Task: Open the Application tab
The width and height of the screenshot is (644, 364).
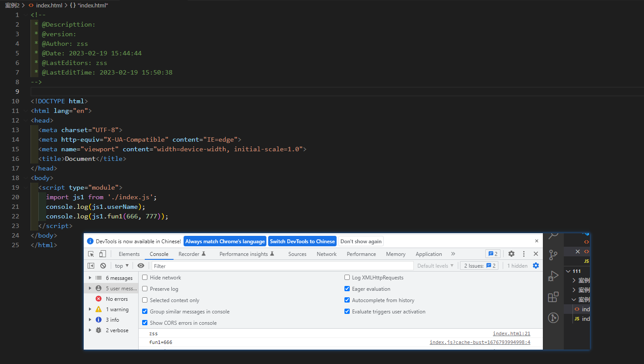Action: coord(429,254)
